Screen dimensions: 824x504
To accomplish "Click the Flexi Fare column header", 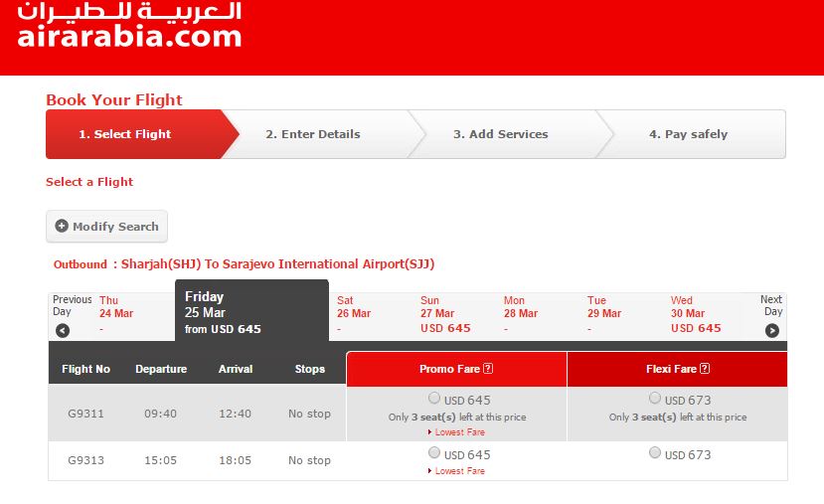I will point(677,369).
